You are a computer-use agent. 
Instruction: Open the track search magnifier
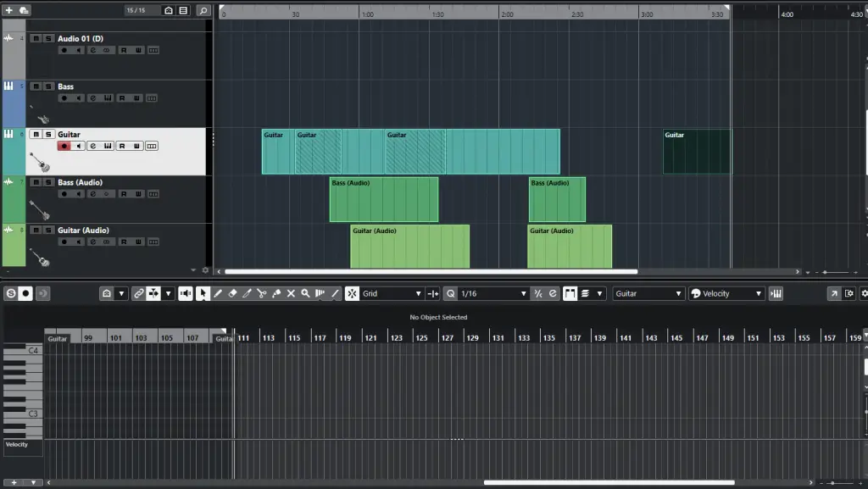(x=203, y=10)
